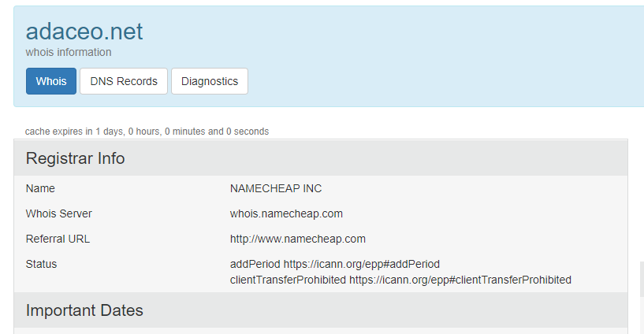
Task: Select the Important Dates section header
Action: click(x=84, y=310)
